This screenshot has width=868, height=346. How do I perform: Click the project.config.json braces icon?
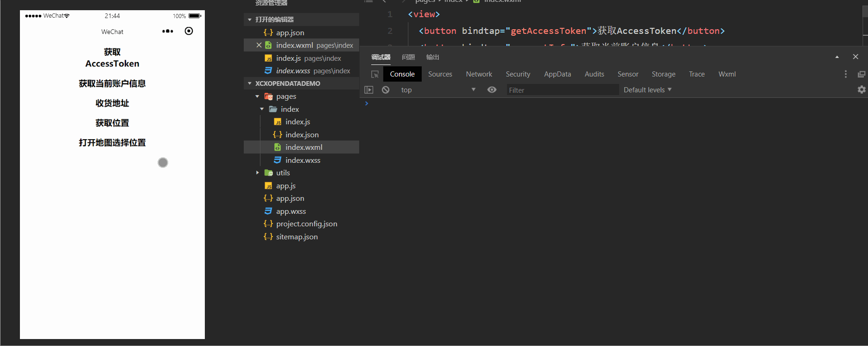pyautogui.click(x=268, y=224)
